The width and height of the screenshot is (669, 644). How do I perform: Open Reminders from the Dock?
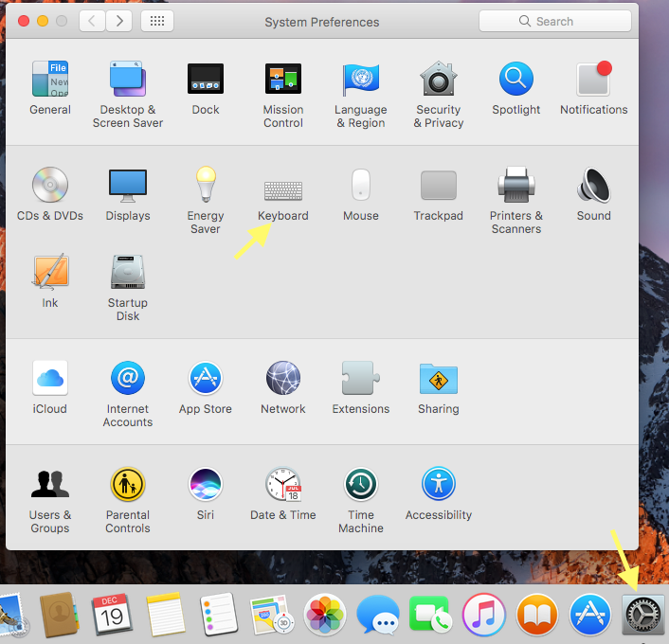219,615
